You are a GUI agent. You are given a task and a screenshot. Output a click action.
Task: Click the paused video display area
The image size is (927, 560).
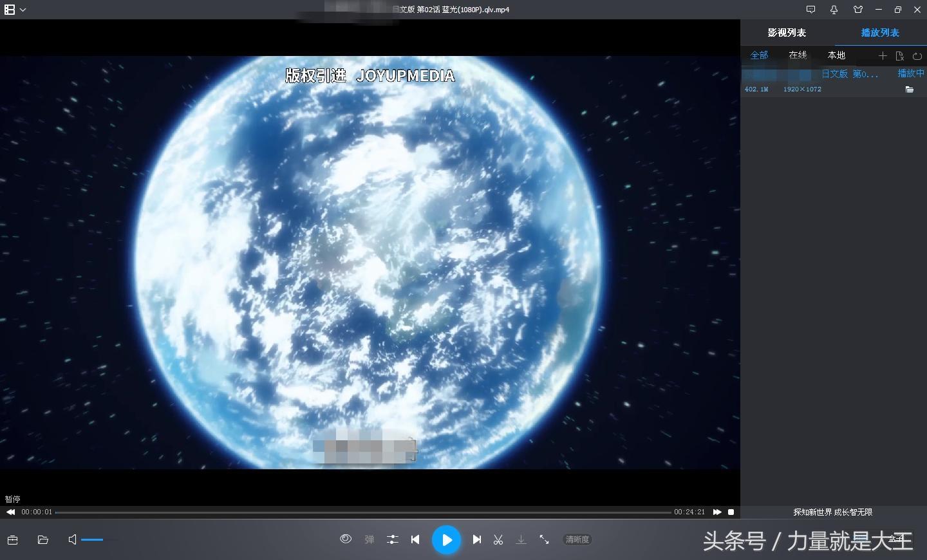370,263
